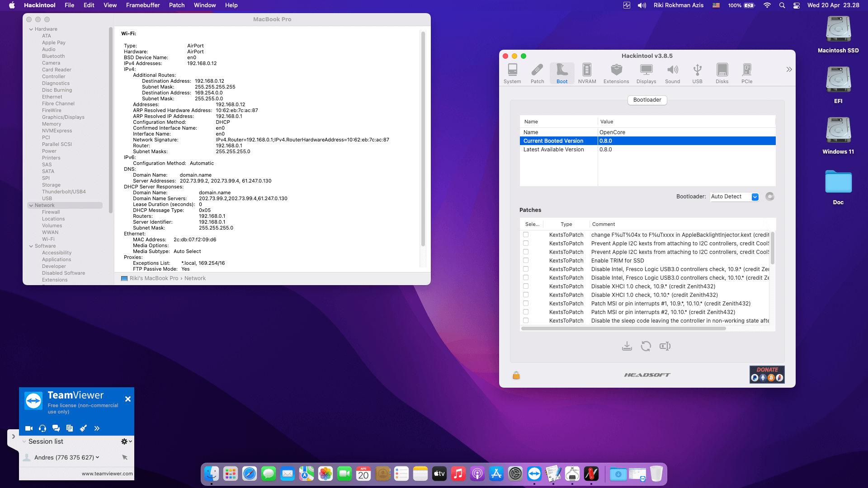Tick Patch MSI or pin interrupts #2 checkbox
This screenshot has width=868, height=488.
tap(526, 312)
